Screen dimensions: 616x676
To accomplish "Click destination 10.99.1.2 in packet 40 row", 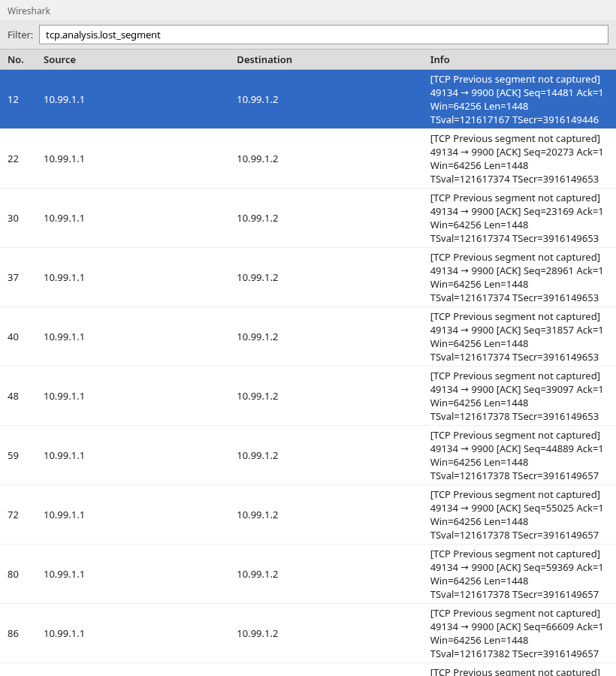I will point(258,337).
